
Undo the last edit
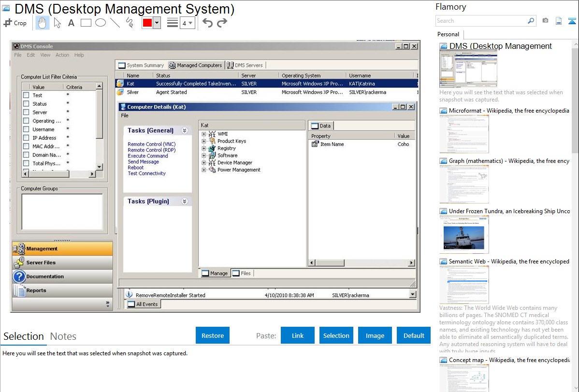pyautogui.click(x=207, y=23)
